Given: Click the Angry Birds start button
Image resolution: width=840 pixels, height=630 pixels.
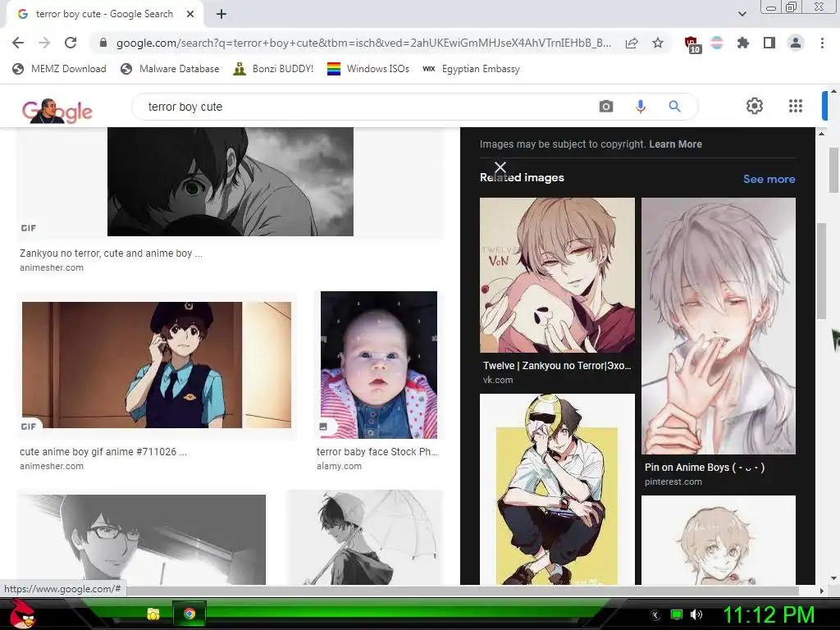Looking at the screenshot, I should [22, 614].
